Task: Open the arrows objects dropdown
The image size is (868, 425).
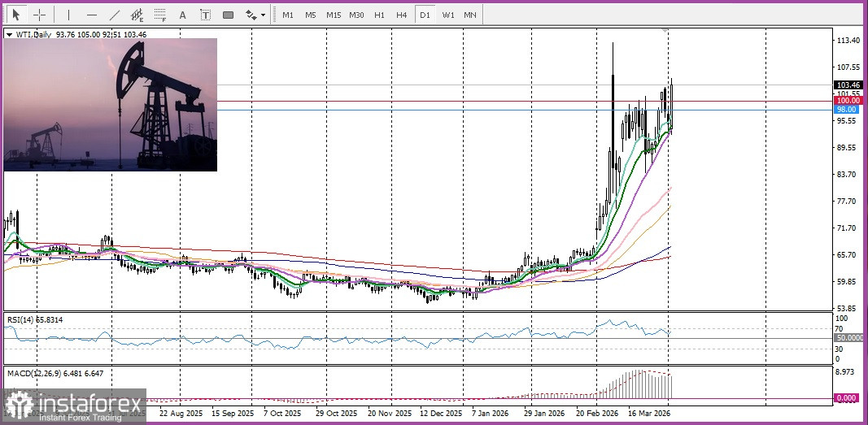Action: click(x=255, y=15)
